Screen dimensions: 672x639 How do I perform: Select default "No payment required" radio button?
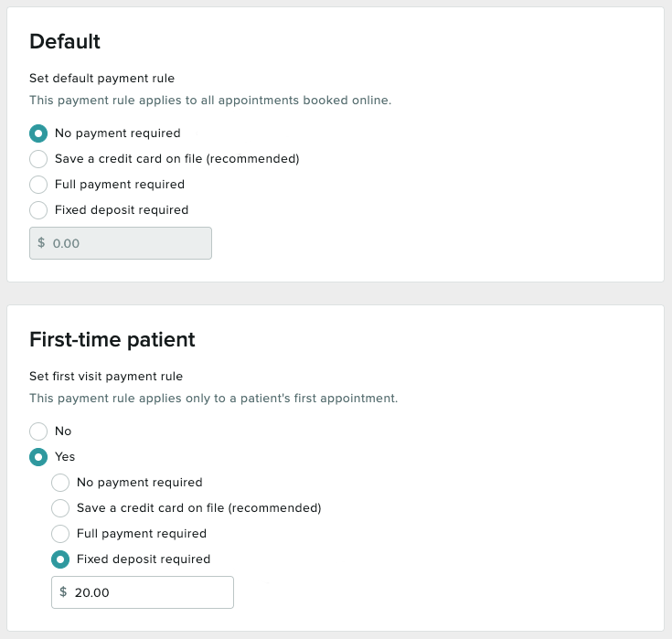[x=38, y=133]
